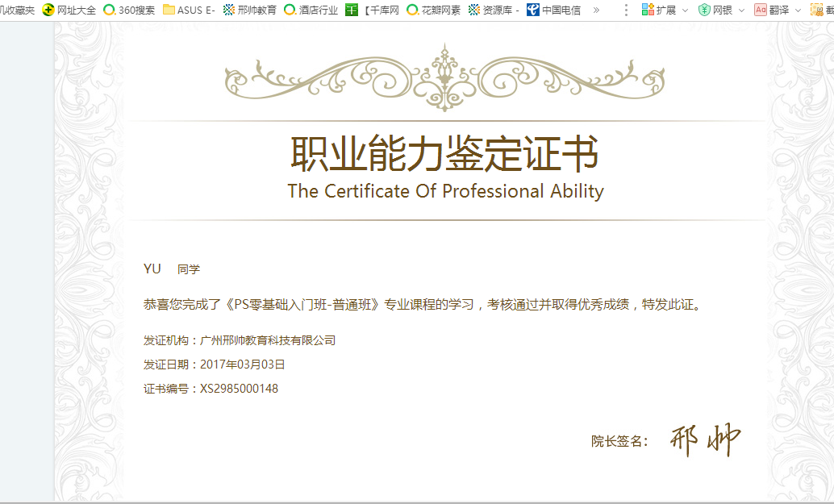Expand the 翻译 dropdown arrow
This screenshot has width=834, height=504.
point(798,10)
